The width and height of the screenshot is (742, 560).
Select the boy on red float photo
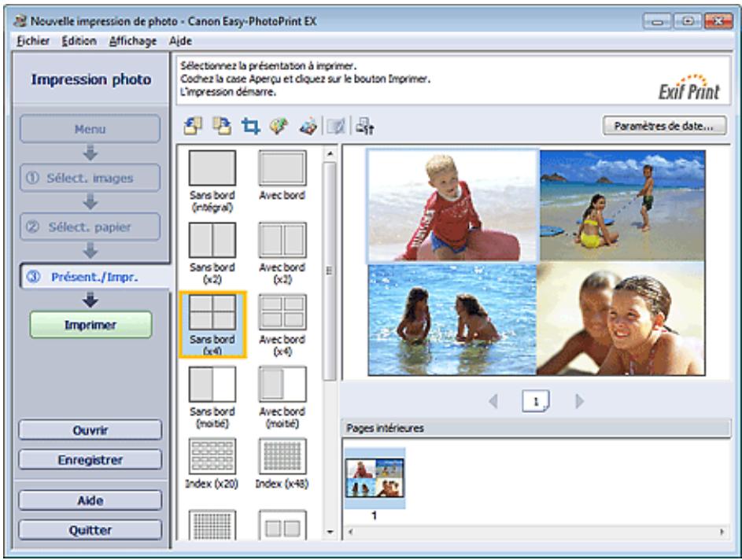click(x=452, y=206)
